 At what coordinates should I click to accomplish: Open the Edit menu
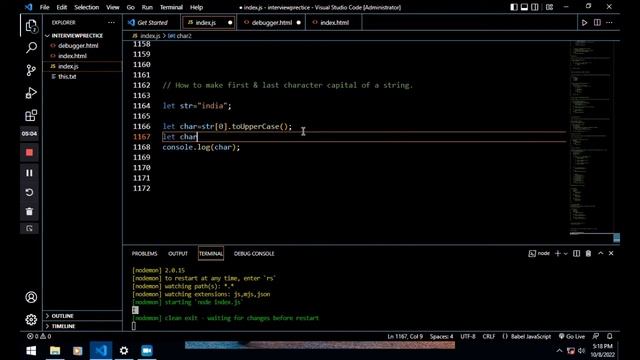pos(62,7)
